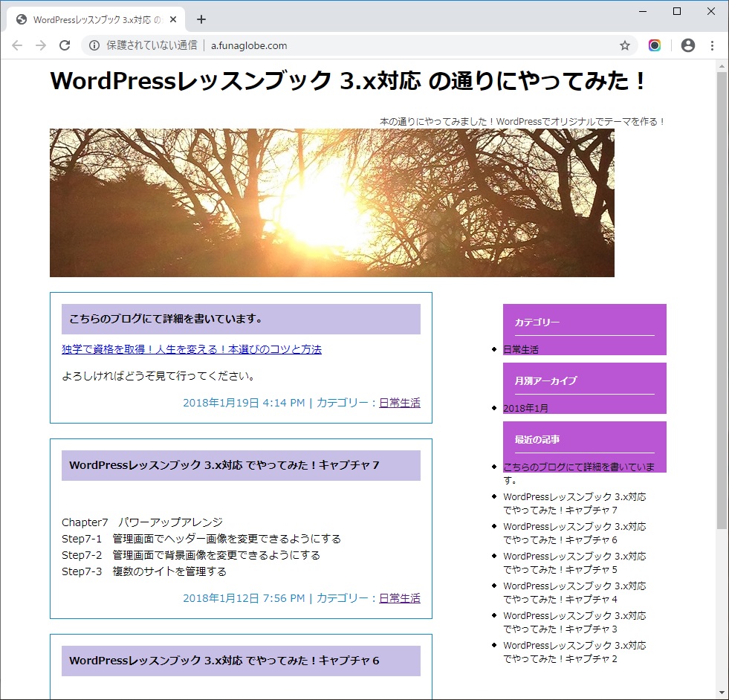
Task: Open post heading でやってみた！キャプチャ６
Action: pyautogui.click(x=224, y=661)
